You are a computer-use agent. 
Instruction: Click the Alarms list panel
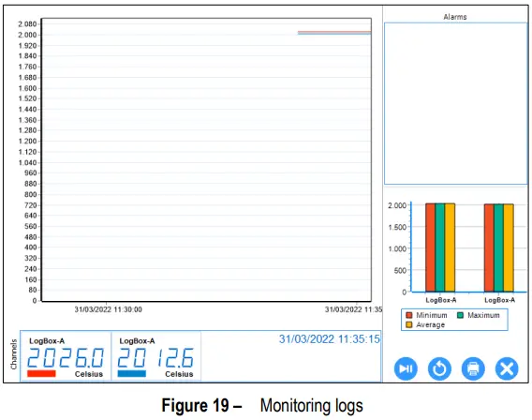click(x=455, y=103)
